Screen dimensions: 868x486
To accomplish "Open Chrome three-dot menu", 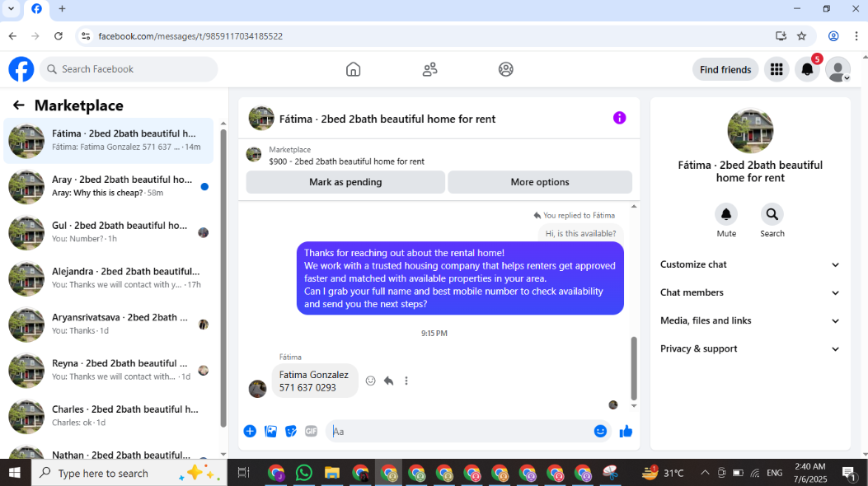I will click(x=856, y=36).
